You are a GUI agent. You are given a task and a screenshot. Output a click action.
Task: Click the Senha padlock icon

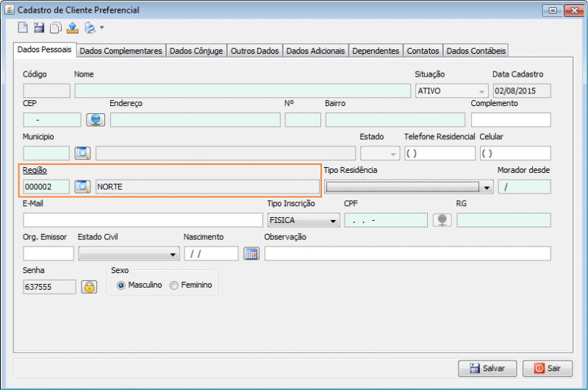[x=89, y=287]
